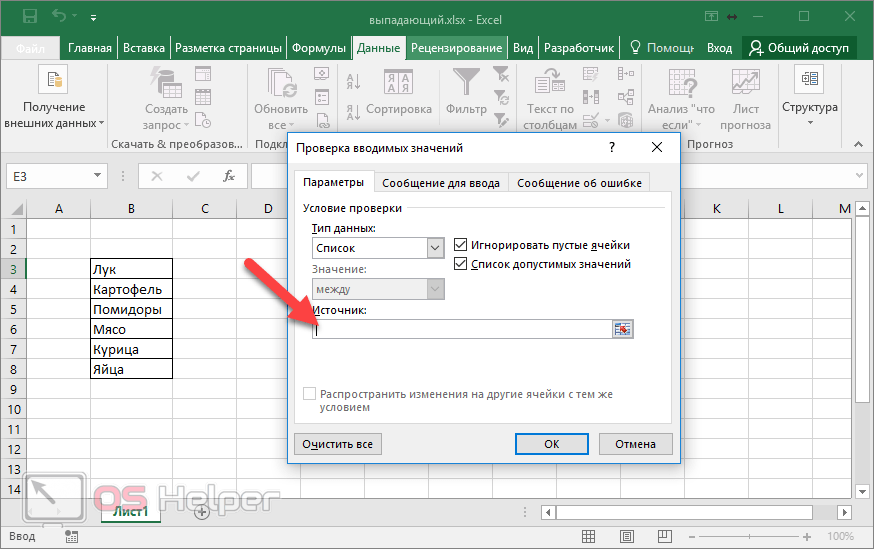Click the help question mark in dialog

click(611, 148)
